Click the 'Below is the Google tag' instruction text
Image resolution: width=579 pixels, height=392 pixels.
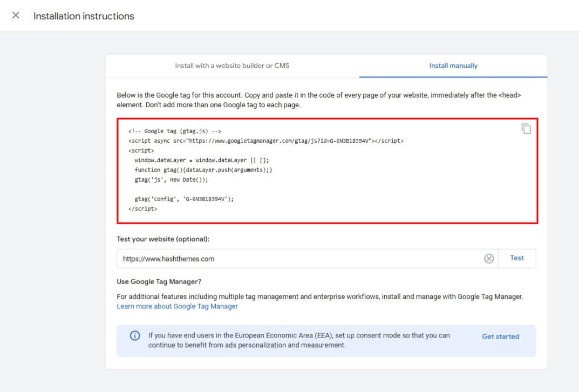click(319, 100)
